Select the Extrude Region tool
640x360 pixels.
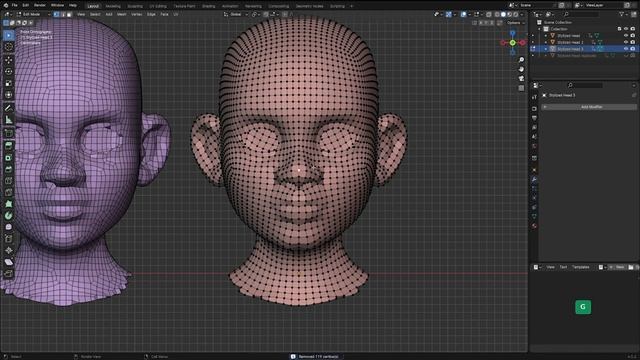point(9,146)
